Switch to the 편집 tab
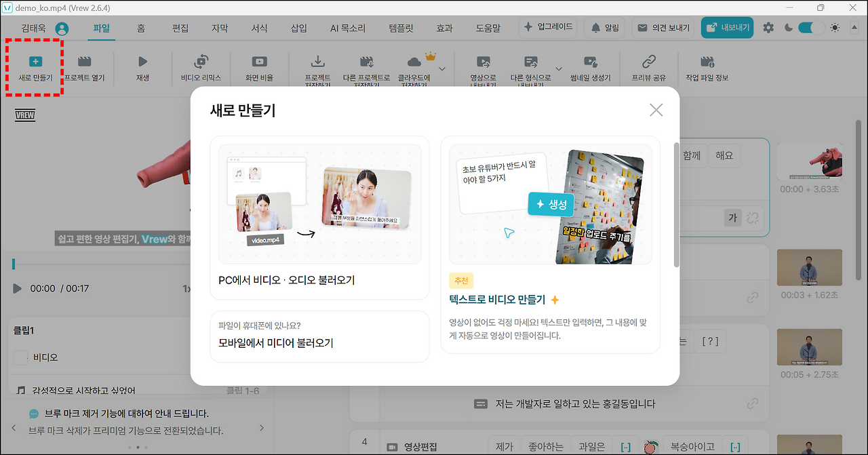 [x=180, y=28]
